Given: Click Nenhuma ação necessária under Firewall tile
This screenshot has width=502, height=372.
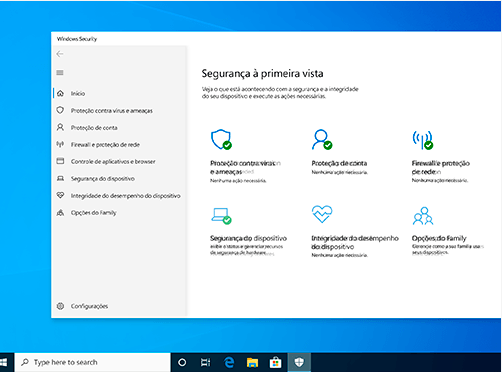Looking at the screenshot, I should coord(440,180).
